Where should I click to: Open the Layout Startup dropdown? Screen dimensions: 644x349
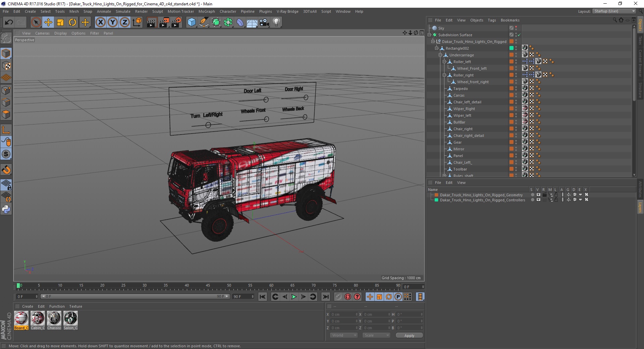pos(614,11)
